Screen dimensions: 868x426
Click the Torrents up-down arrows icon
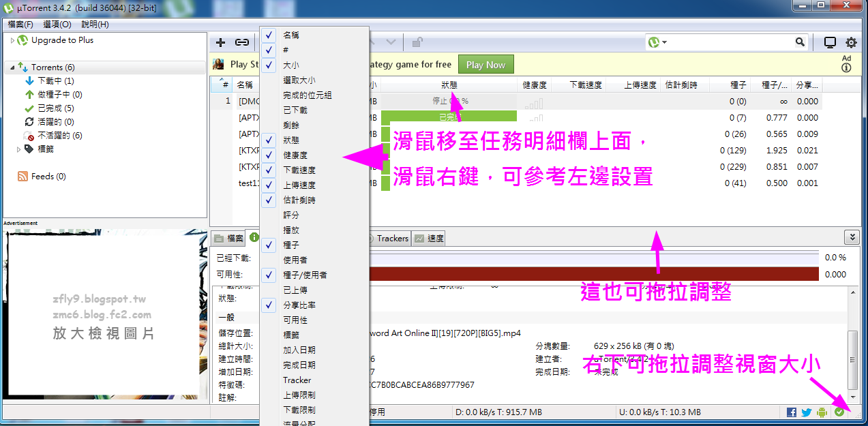[23, 67]
